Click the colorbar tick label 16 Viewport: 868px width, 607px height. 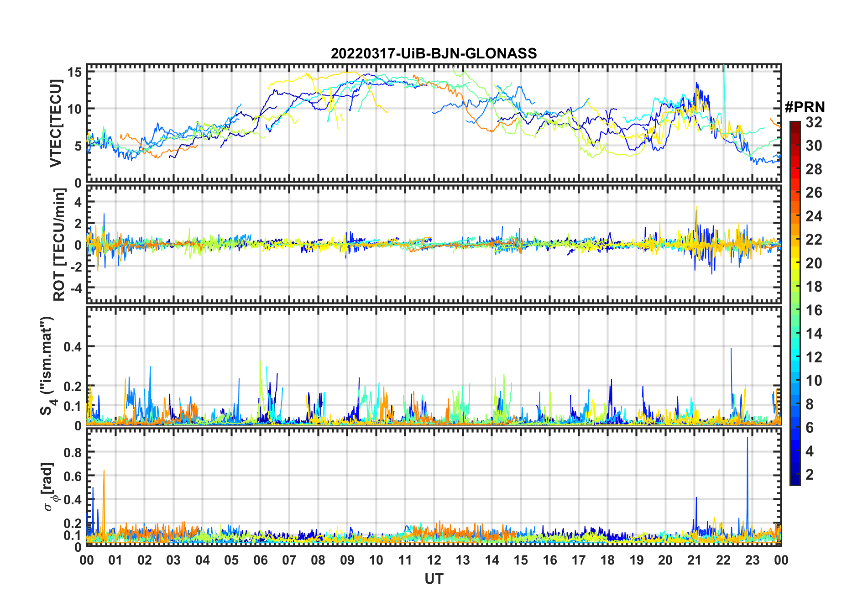pyautogui.click(x=814, y=310)
